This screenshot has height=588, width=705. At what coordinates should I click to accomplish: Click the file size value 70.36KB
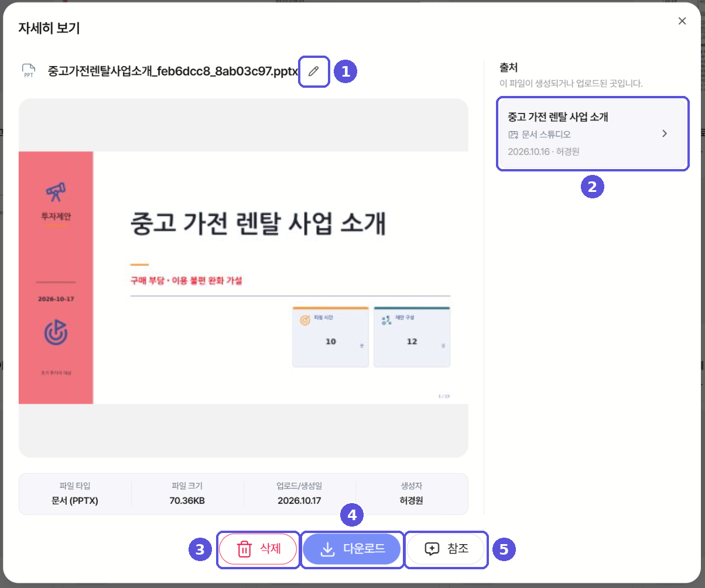point(187,501)
